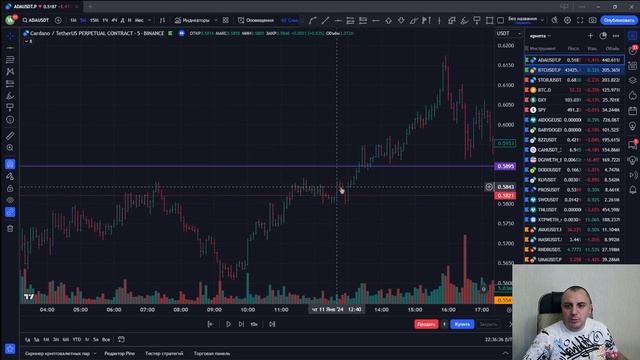The height and width of the screenshot is (360, 640).
Task: Expand the arrow beside Индикаторы
Action: (x=216, y=20)
